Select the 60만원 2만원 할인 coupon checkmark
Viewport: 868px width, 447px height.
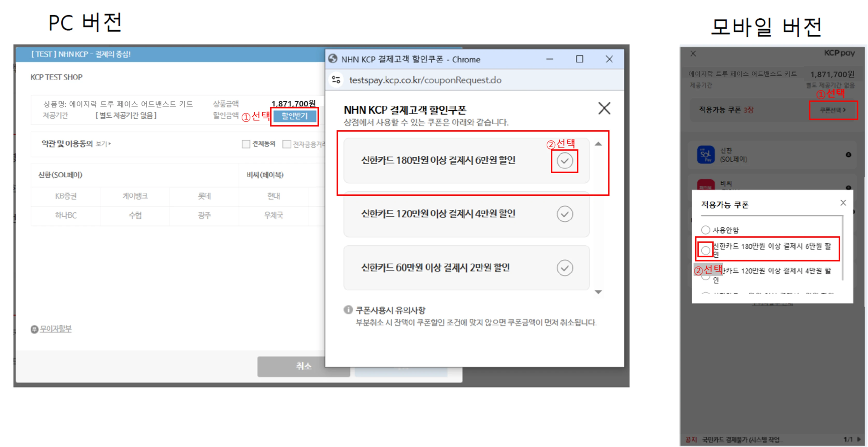565,268
